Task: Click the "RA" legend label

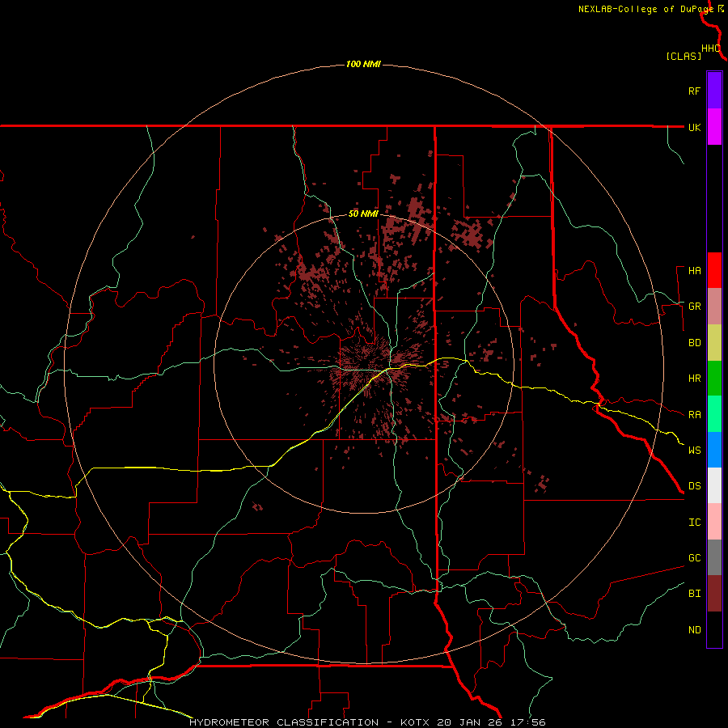Action: point(694,415)
